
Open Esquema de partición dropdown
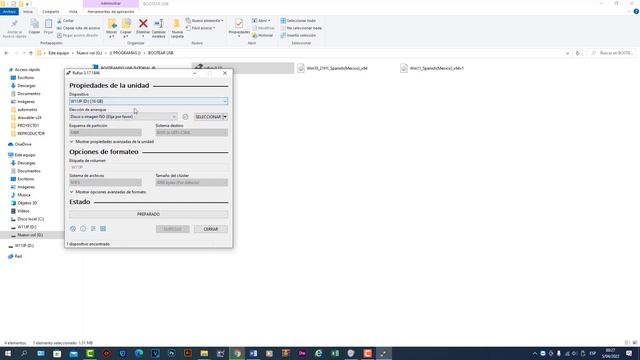pos(105,133)
